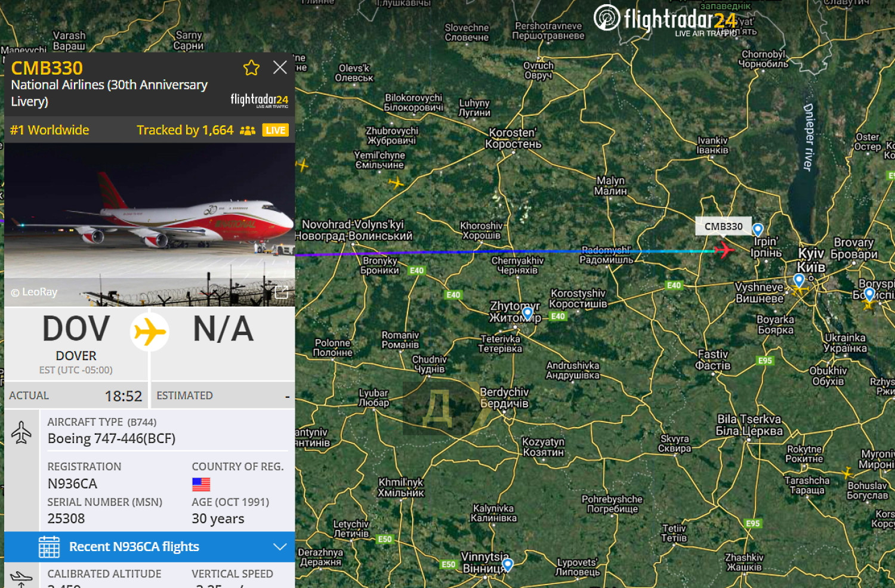Click the flightradar24 logo at top

[x=666, y=20]
